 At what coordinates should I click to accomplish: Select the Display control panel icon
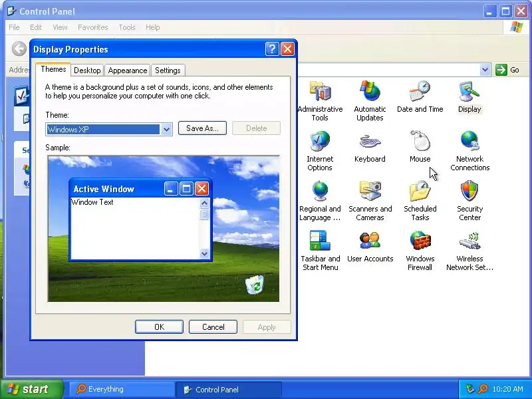[469, 91]
